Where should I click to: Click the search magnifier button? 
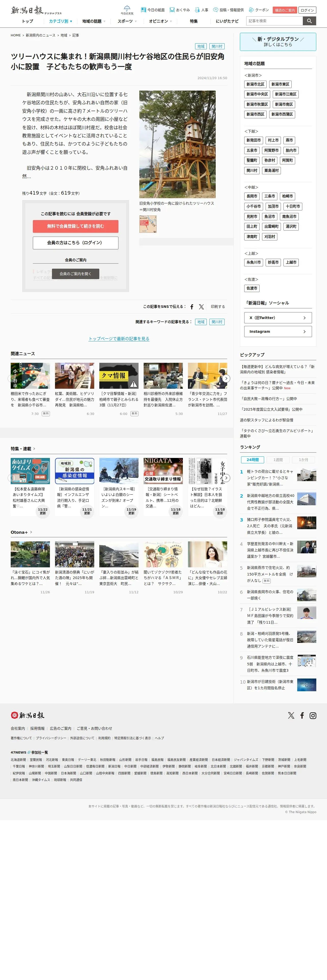coord(309,21)
